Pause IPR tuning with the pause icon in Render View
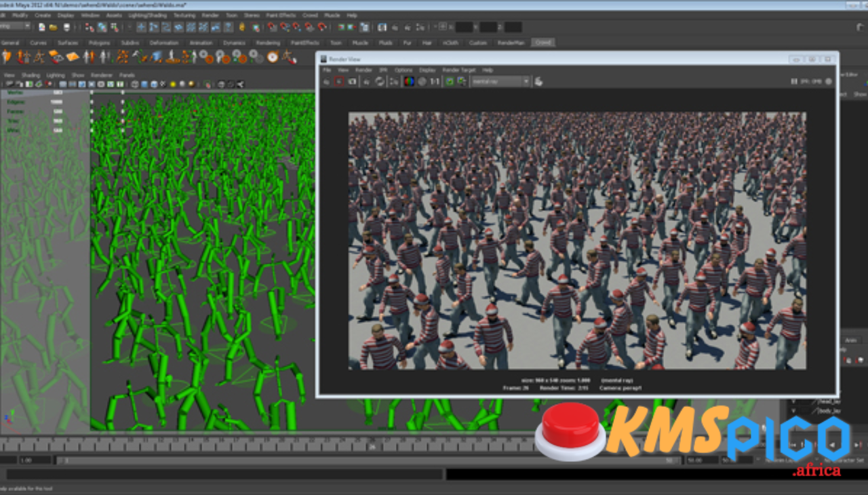Image resolution: width=868 pixels, height=495 pixels. (x=794, y=81)
